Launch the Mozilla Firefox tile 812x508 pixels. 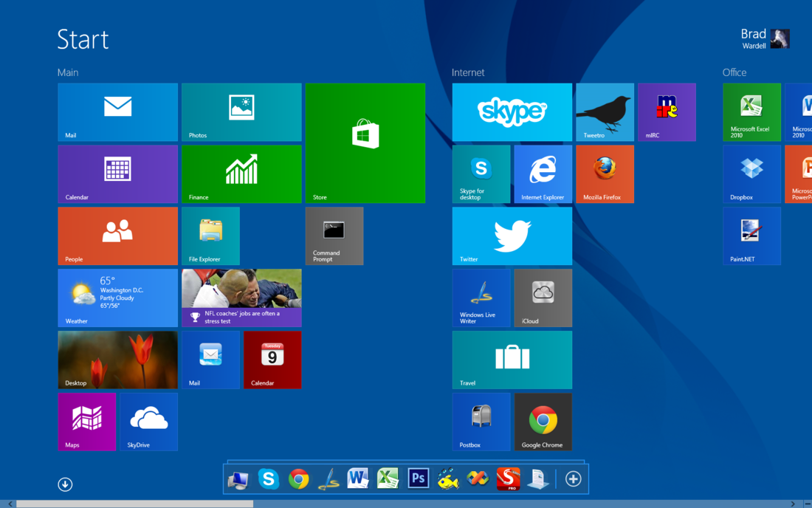[605, 174]
